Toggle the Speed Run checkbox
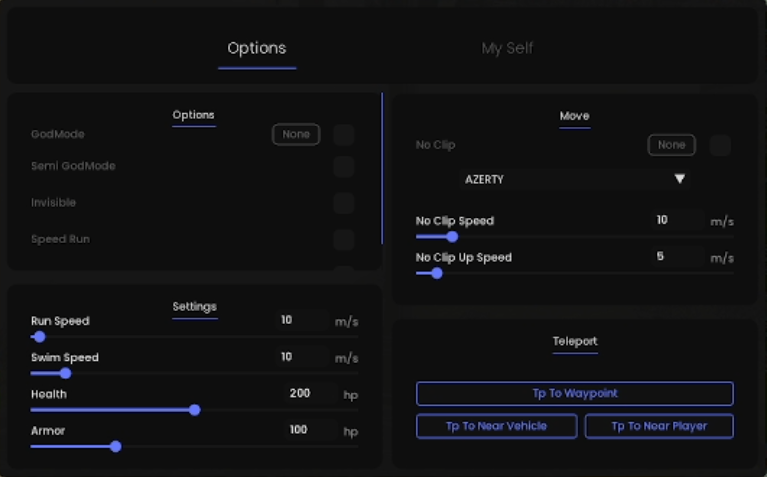This screenshot has height=477, width=767. [344, 240]
